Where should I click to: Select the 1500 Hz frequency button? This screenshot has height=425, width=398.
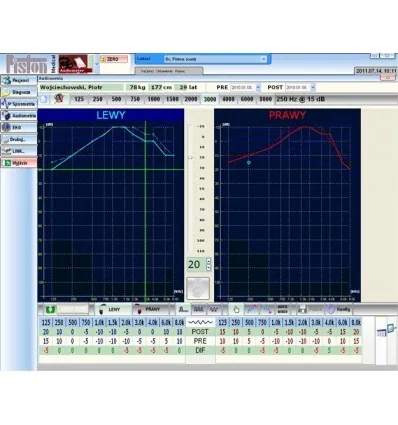point(172,99)
